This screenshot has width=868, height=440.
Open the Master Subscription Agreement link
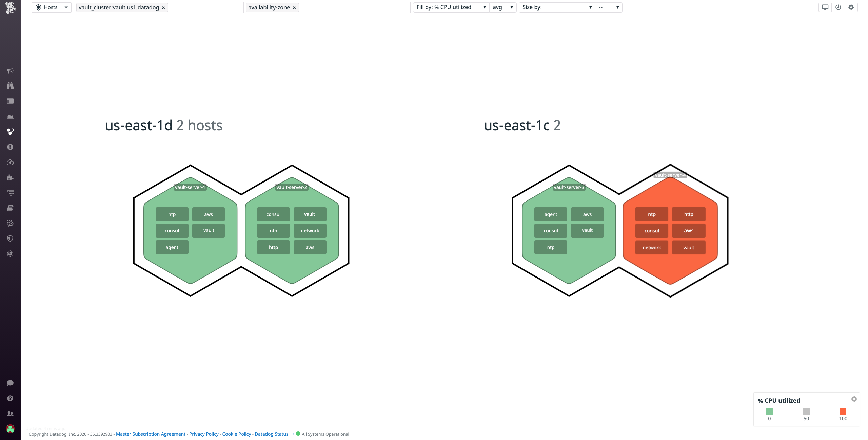tap(150, 434)
